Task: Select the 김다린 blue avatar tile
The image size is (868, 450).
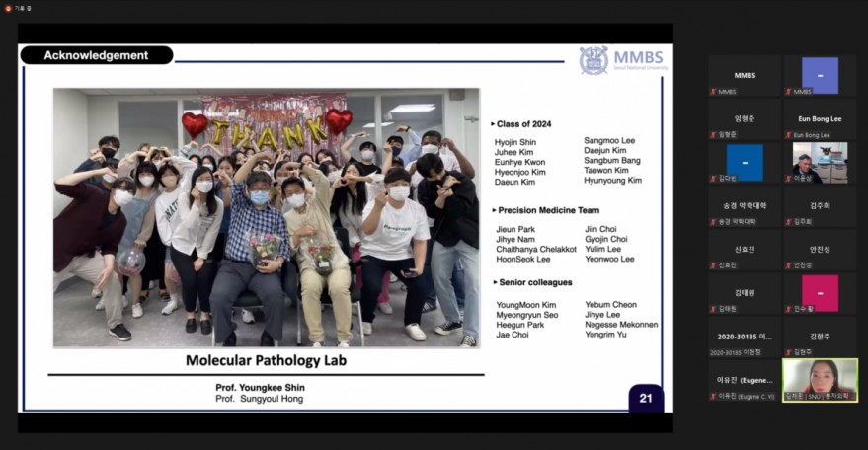Action: pyautogui.click(x=746, y=163)
